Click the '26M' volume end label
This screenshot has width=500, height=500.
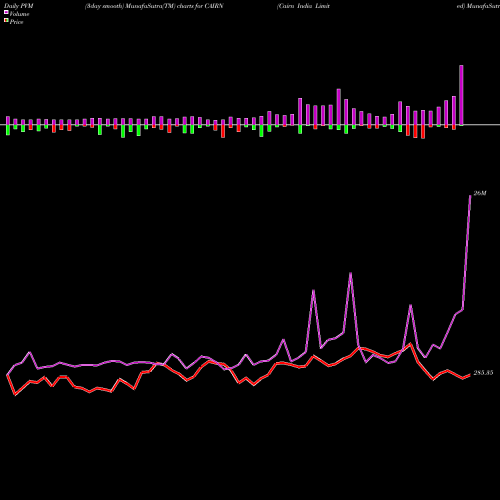[x=480, y=193]
